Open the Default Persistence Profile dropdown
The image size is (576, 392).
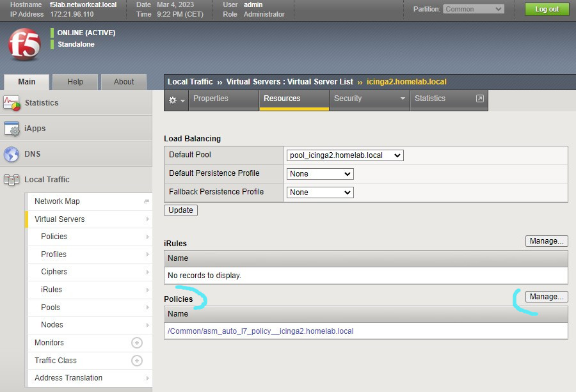pyautogui.click(x=320, y=174)
